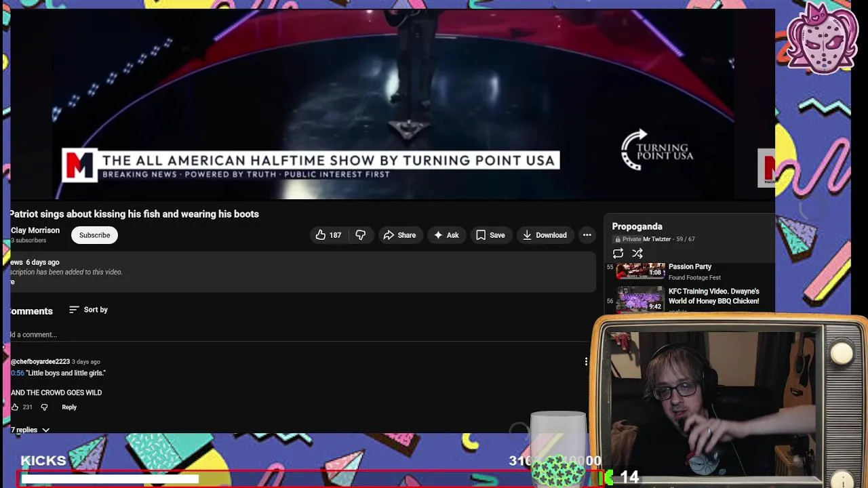Open Sort by comments dropdown
Screen dimensions: 868x488
(88, 310)
